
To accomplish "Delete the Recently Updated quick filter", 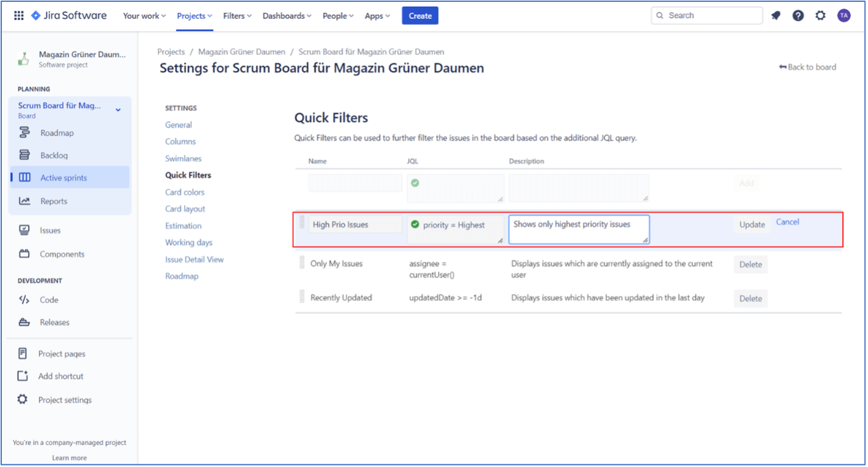I will click(x=750, y=299).
